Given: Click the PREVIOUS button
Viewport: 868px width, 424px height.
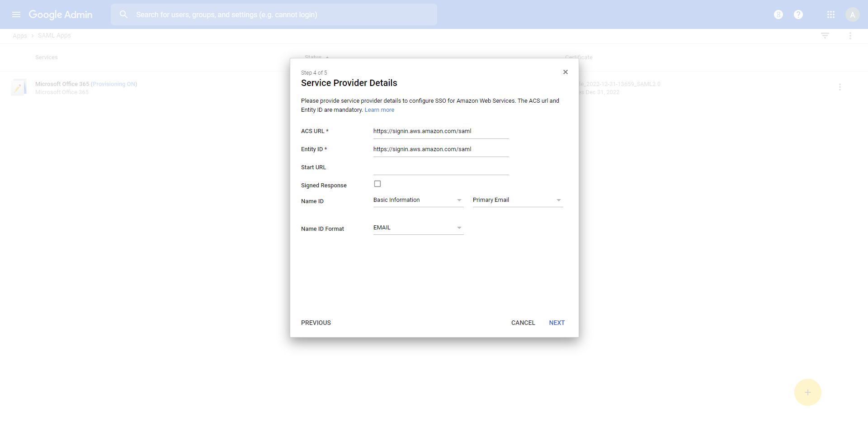Looking at the screenshot, I should click(316, 323).
